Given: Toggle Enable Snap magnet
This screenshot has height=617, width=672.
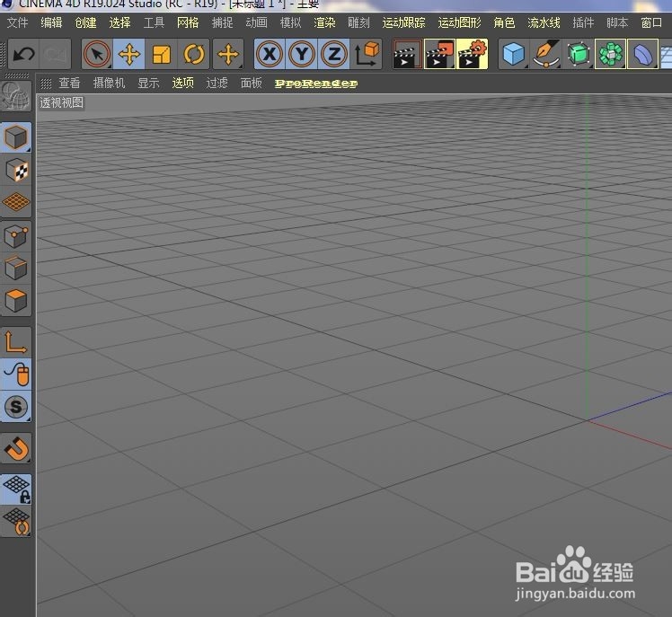Looking at the screenshot, I should coord(16,448).
